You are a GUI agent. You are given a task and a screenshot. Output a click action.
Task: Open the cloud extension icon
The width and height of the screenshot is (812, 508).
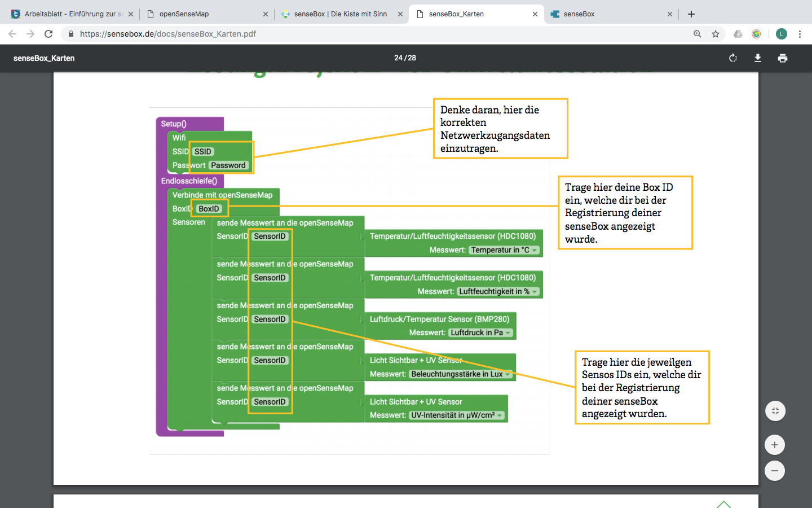pos(738,34)
